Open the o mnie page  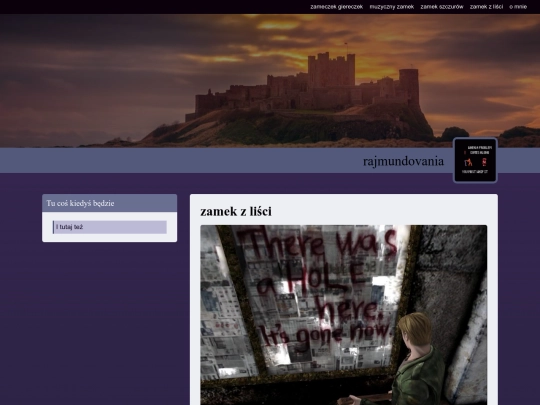point(518,7)
